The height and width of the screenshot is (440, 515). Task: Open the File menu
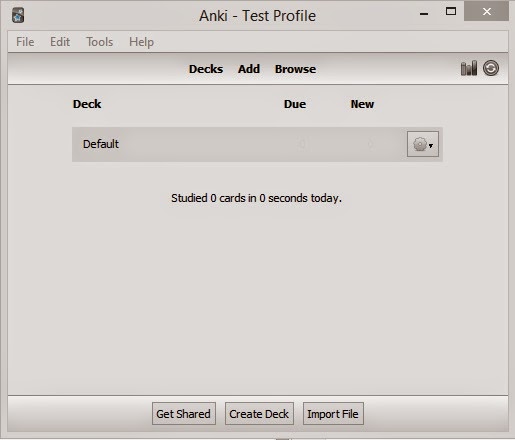[x=25, y=42]
